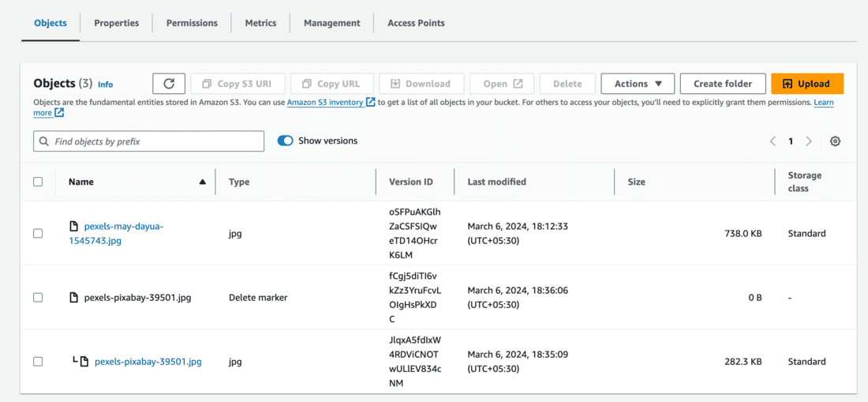868x402 pixels.
Task: Click the Create folder button
Action: pyautogui.click(x=723, y=84)
